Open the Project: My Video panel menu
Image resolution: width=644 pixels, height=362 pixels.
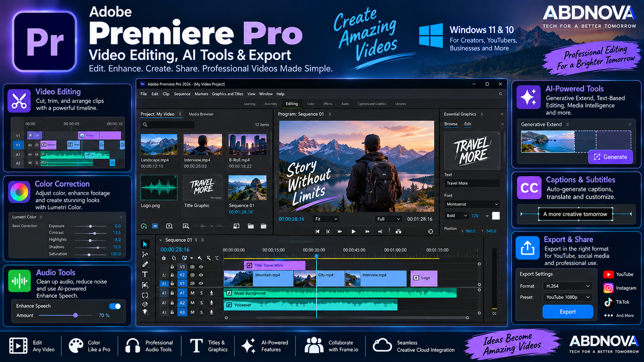(180, 114)
